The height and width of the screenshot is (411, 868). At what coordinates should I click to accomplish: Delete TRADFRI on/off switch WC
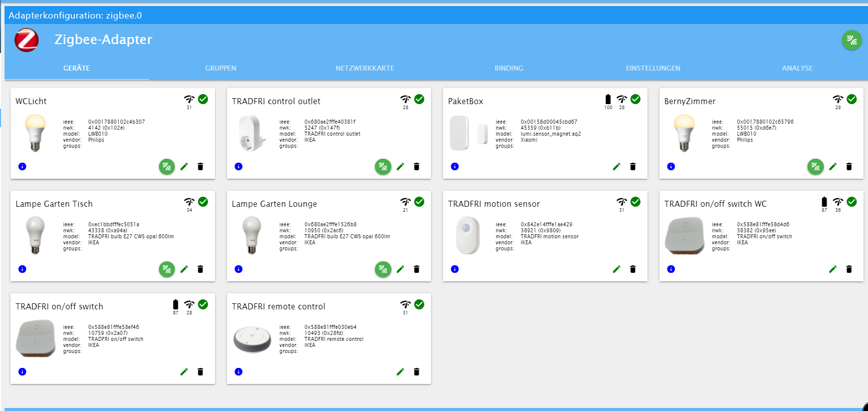pos(849,269)
